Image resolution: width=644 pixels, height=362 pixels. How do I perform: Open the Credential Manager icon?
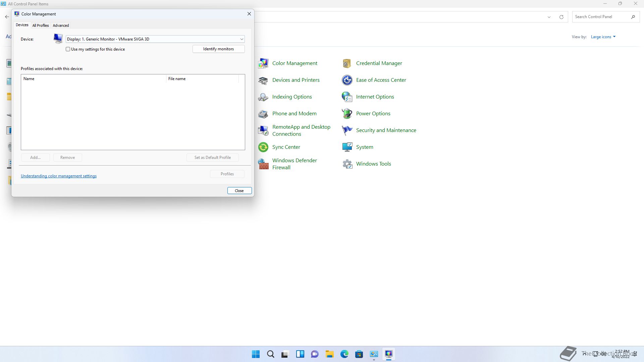click(x=347, y=63)
